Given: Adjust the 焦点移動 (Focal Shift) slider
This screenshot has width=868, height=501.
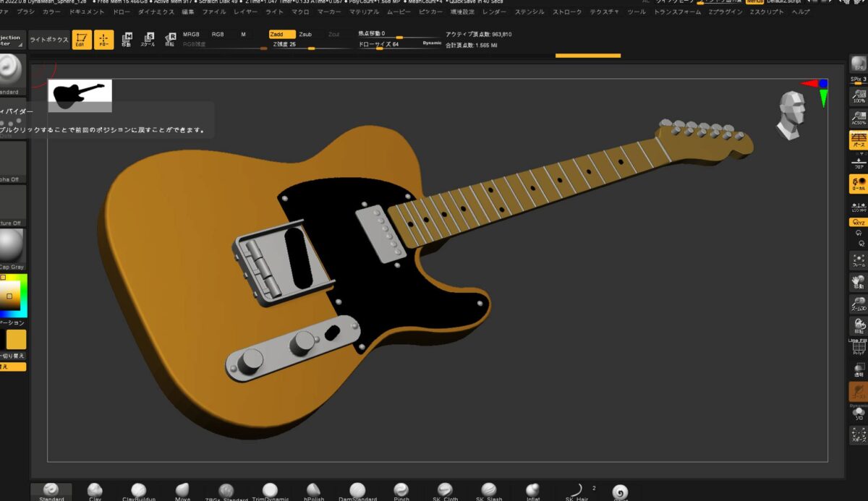Looking at the screenshot, I should click(399, 34).
